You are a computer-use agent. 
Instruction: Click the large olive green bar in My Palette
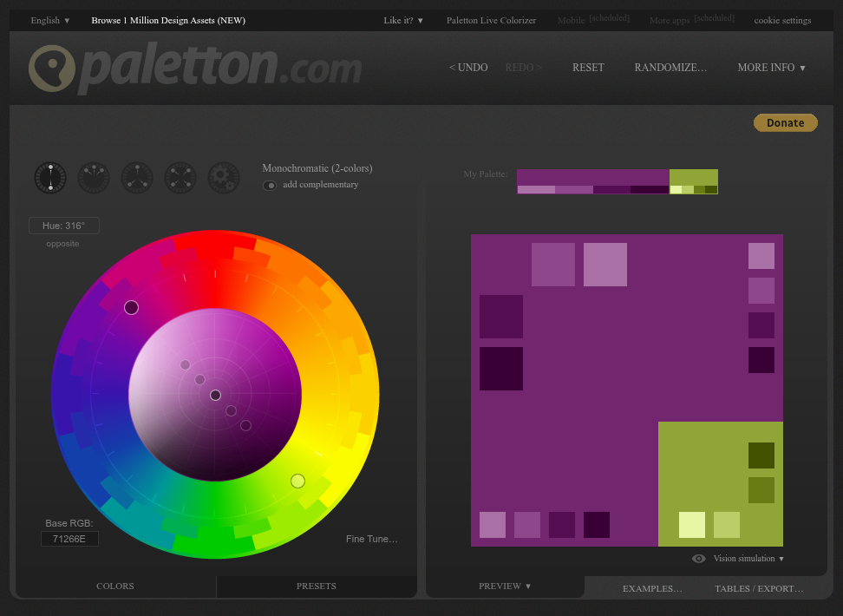point(694,177)
